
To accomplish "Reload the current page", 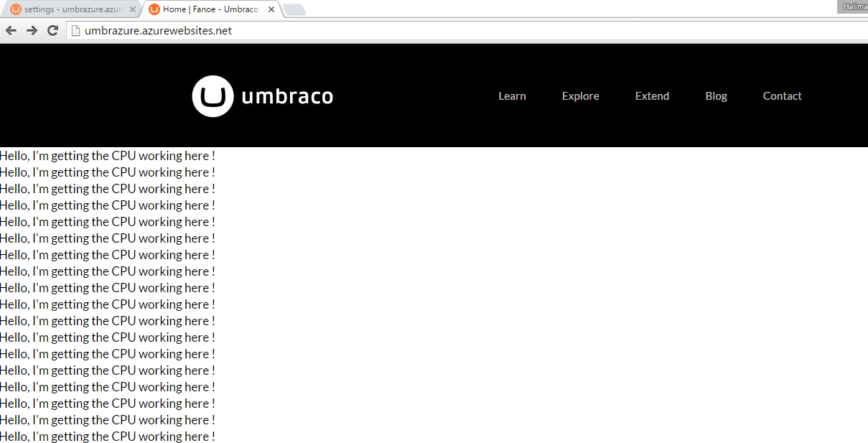I will coord(52,30).
